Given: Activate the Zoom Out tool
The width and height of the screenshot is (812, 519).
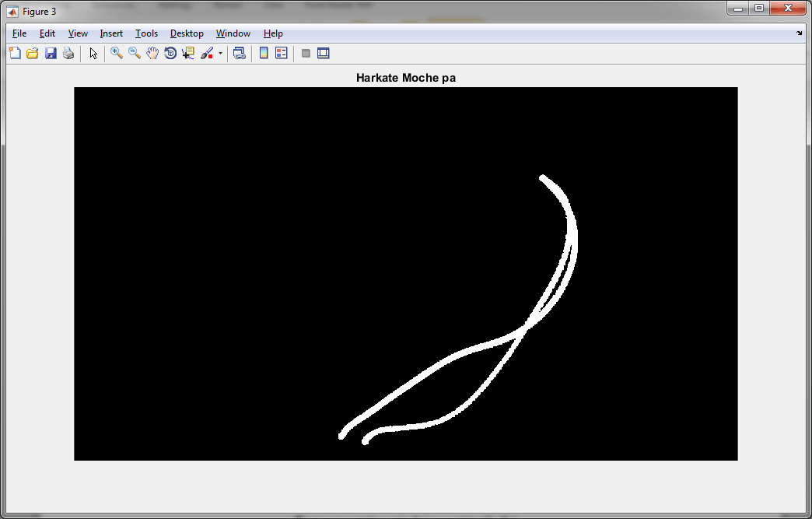Looking at the screenshot, I should (135, 53).
